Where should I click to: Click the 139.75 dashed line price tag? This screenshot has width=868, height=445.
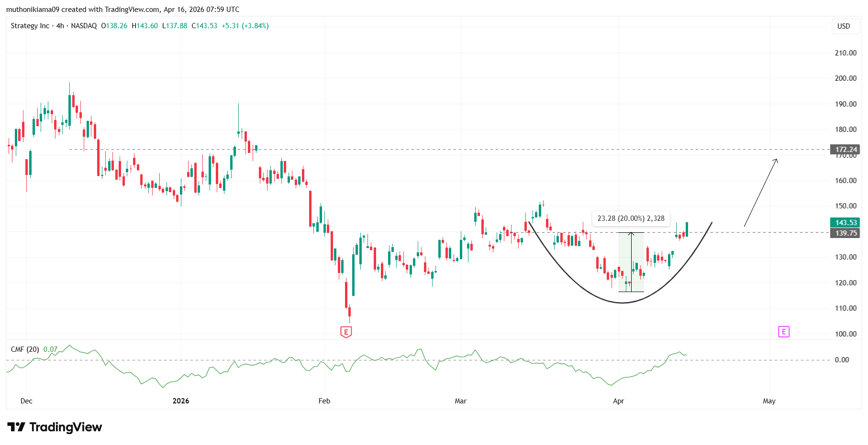(846, 233)
